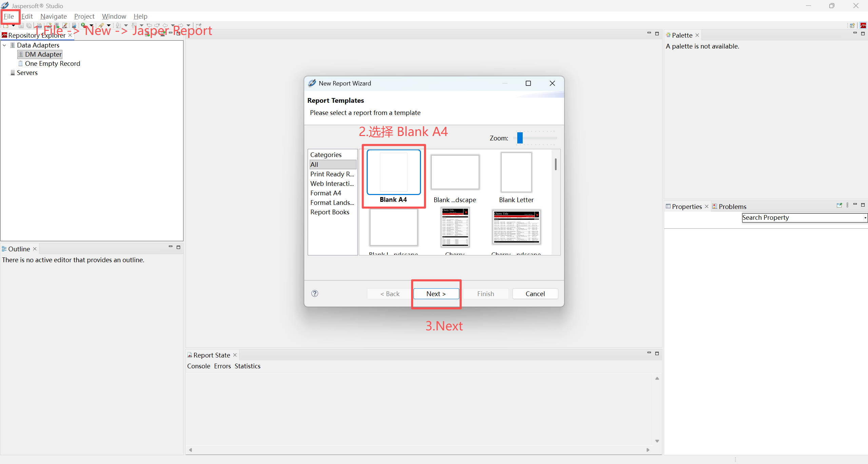This screenshot has height=464, width=868.
Task: Open the Search Property combo dropdown
Action: click(x=865, y=218)
